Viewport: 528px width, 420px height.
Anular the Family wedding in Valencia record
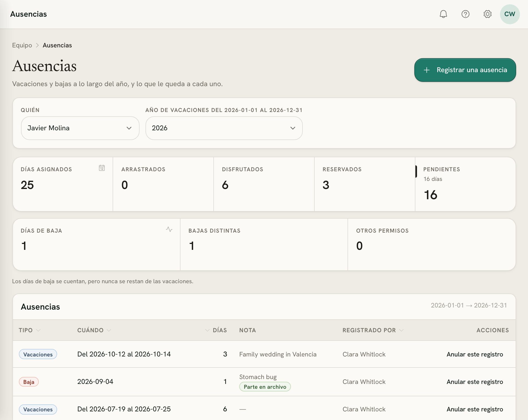[x=475, y=354]
